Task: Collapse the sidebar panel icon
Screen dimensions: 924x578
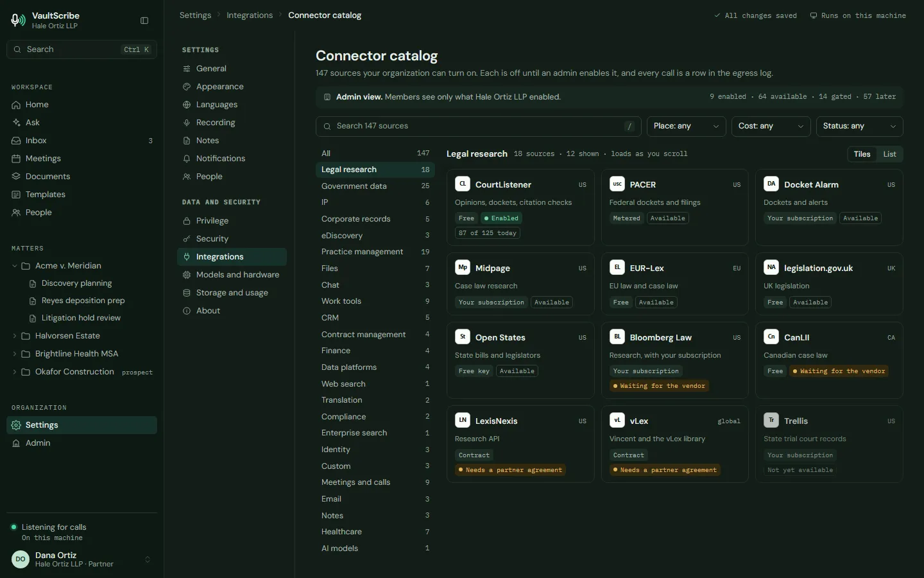Action: coord(144,21)
